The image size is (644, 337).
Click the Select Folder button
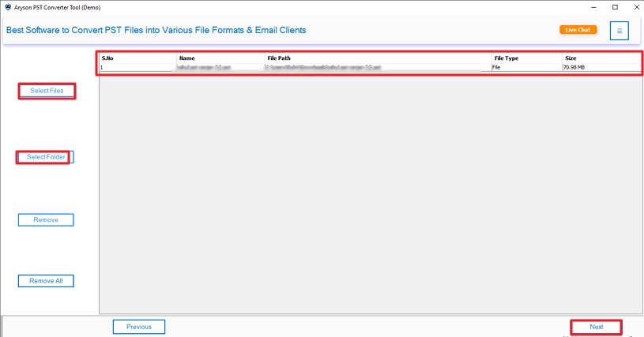tap(46, 157)
